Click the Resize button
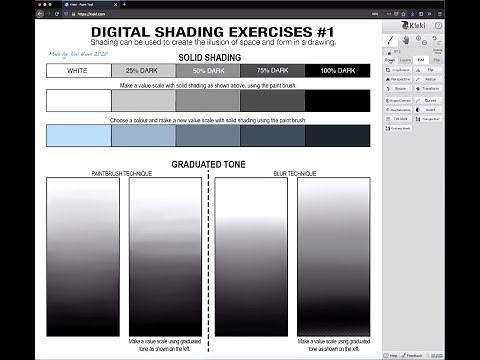This screenshot has height=360, width=480. coord(428,79)
